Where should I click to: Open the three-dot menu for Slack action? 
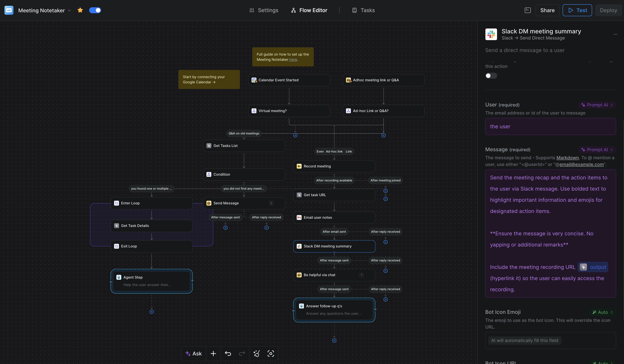[615, 34]
